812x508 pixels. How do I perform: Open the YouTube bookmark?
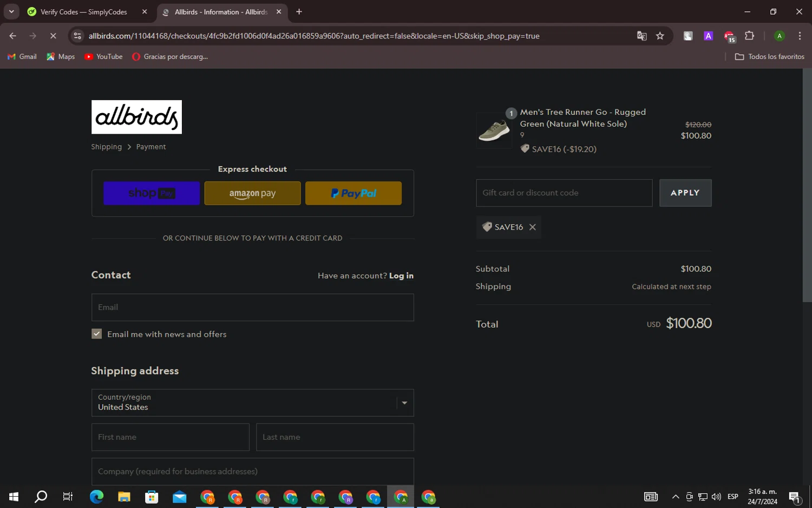coord(103,57)
